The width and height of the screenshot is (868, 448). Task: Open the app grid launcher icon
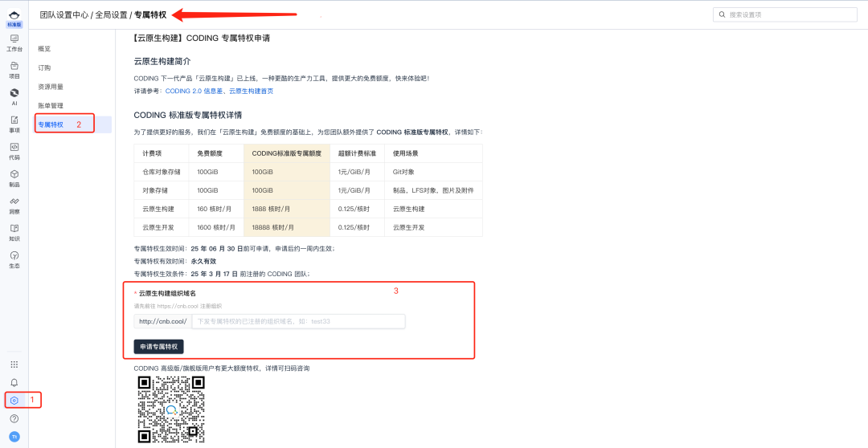(x=14, y=365)
